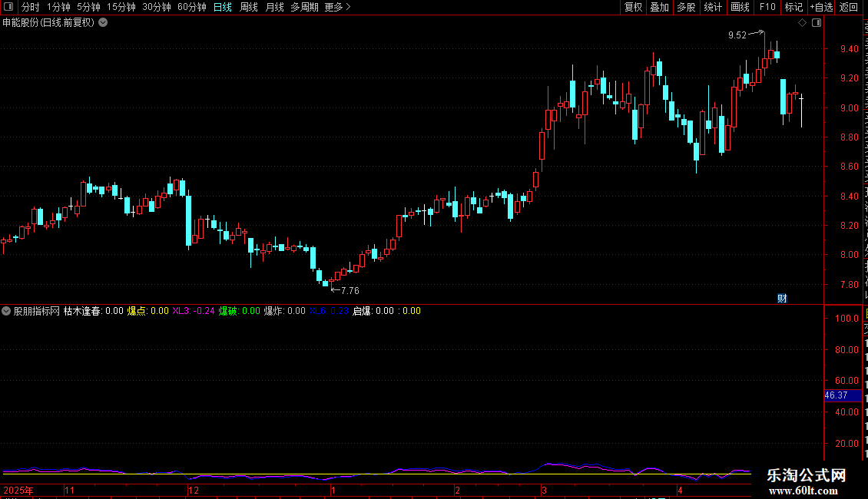Switch to 周线 weekly chart
The width and height of the screenshot is (868, 499).
(249, 7)
